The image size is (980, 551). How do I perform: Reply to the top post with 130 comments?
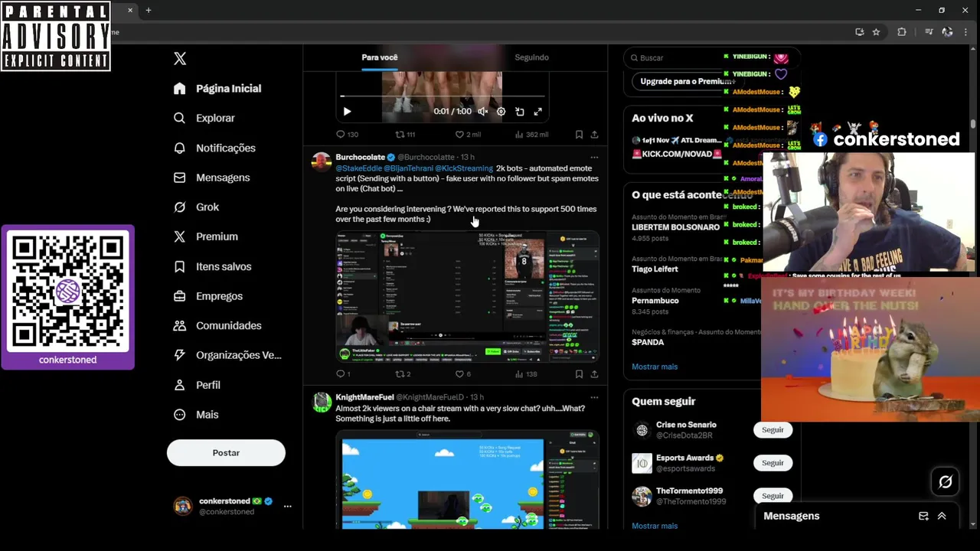click(x=347, y=135)
